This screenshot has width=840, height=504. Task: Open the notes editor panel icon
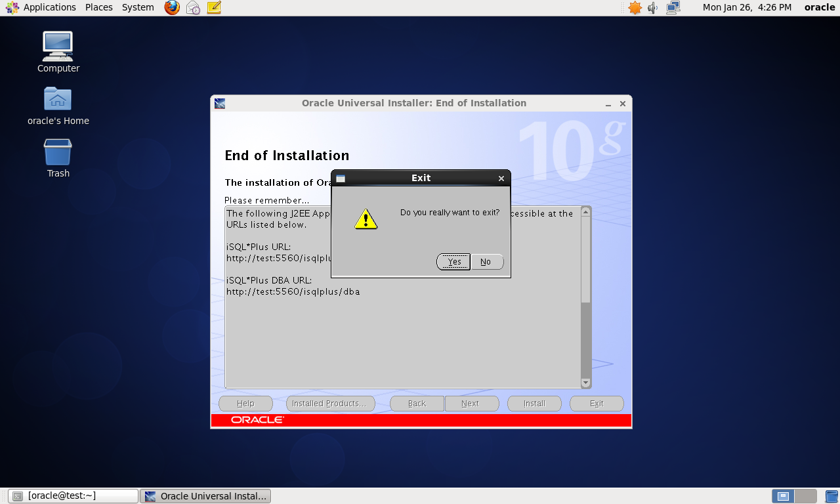pyautogui.click(x=214, y=8)
